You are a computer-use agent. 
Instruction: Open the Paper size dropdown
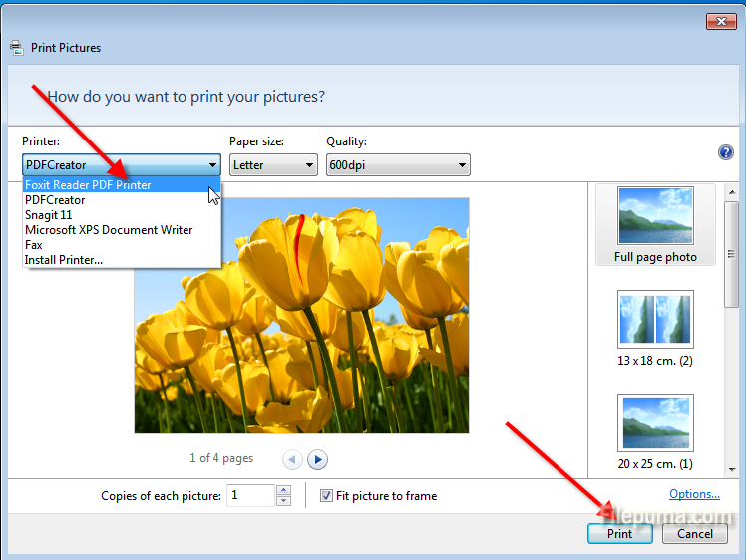pyautogui.click(x=273, y=165)
